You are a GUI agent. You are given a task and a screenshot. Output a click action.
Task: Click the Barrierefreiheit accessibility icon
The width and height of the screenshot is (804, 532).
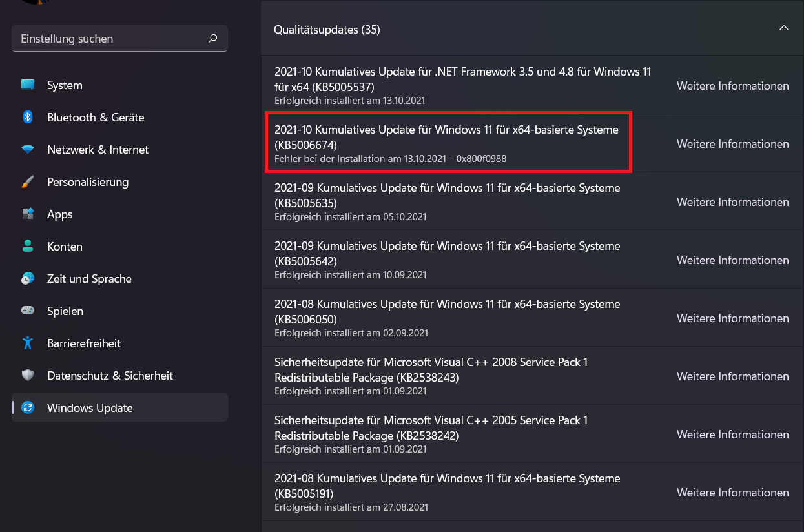pos(28,343)
